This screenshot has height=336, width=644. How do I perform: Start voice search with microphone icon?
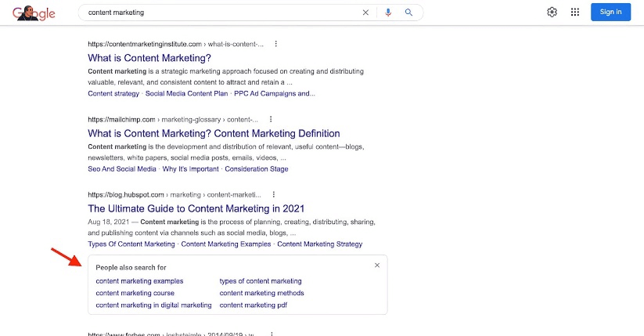pos(387,13)
